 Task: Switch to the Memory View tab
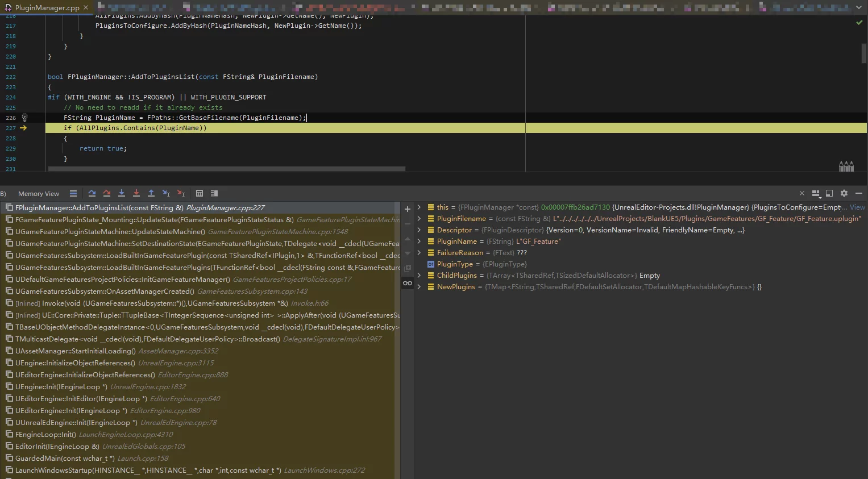pos(38,194)
